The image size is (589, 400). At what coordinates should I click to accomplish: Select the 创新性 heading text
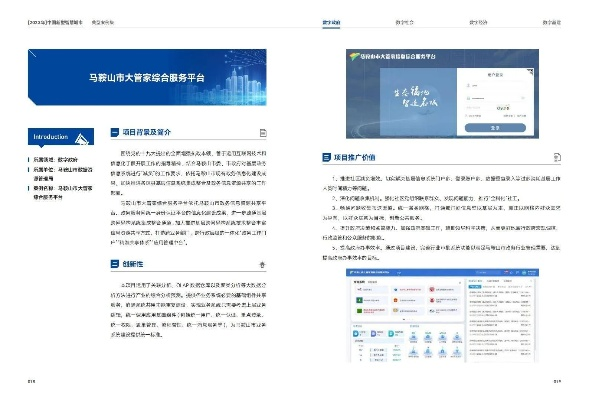click(133, 264)
